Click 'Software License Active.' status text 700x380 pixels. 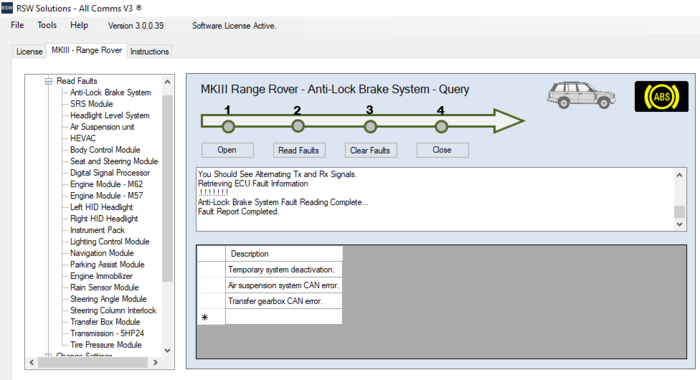(234, 26)
